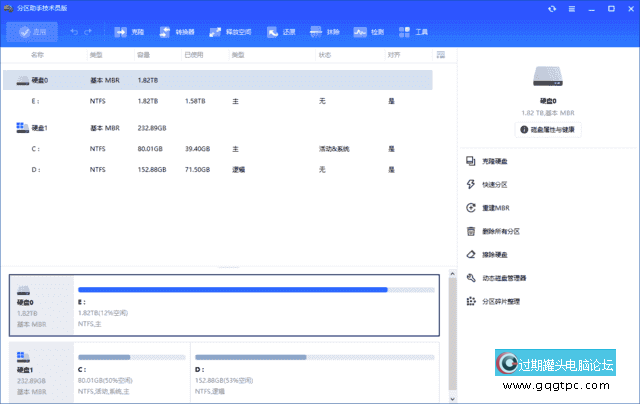Click the 磁盘属性与健康 button
This screenshot has width=640, height=404.
click(547, 129)
